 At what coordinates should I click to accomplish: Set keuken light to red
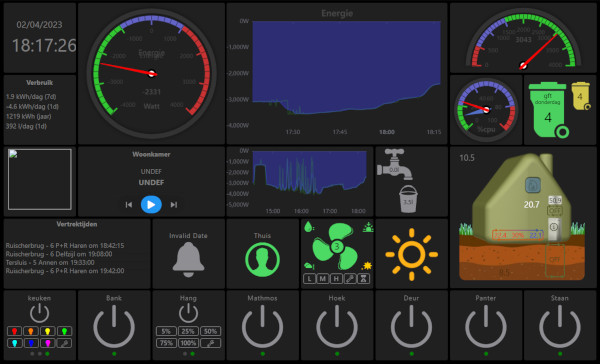pos(15,331)
